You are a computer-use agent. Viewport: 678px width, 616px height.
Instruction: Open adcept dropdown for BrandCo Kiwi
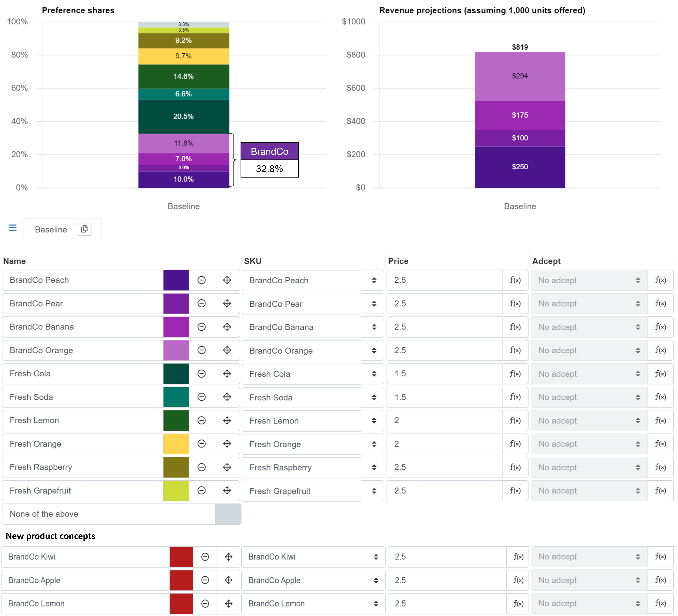[590, 557]
